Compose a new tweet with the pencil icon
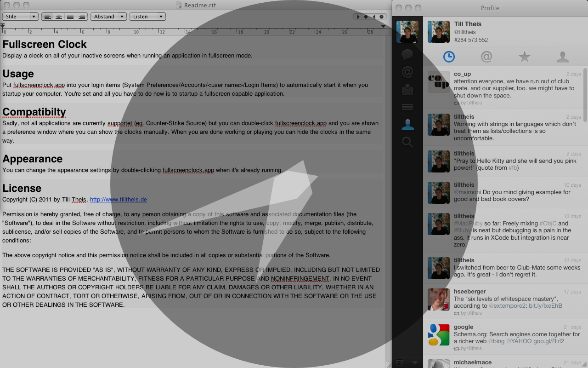This screenshot has height=368, width=588. pos(399,362)
